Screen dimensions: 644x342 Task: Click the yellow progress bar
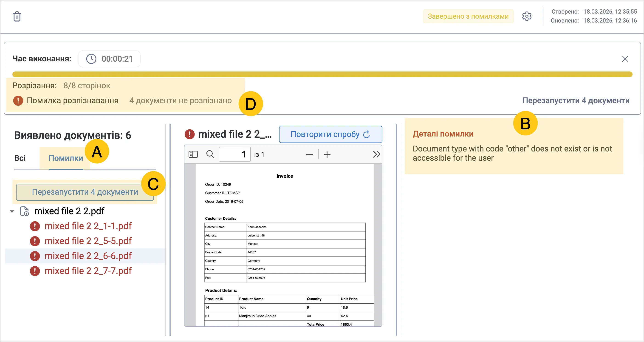click(x=322, y=74)
